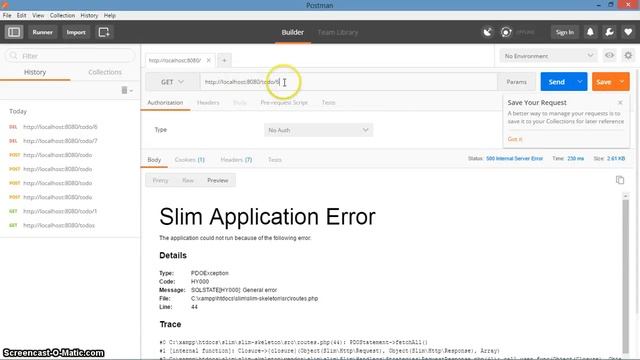Open the View menu
640x360 pixels.
(38, 16)
